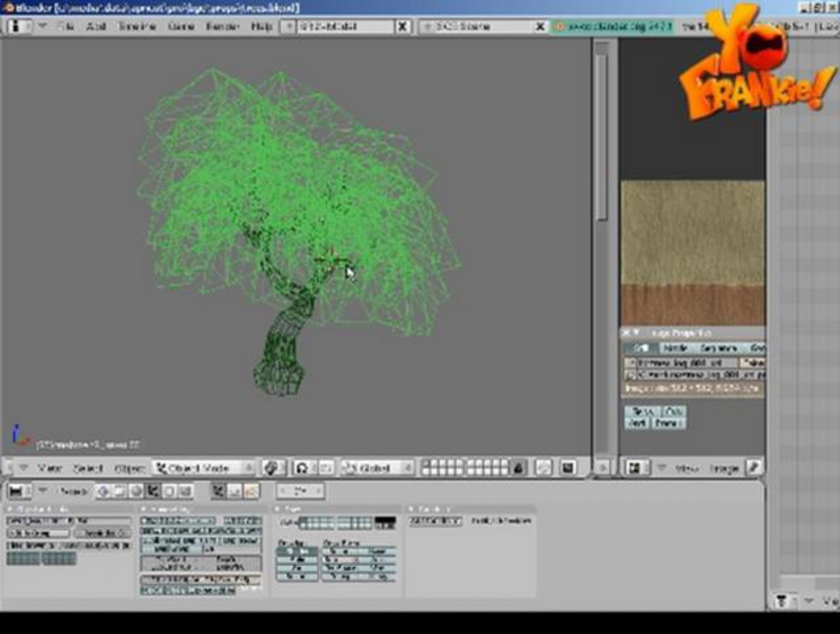Toggle the layer lock icon in 3D view header
Viewport: 840px width, 634px height.
click(x=518, y=468)
